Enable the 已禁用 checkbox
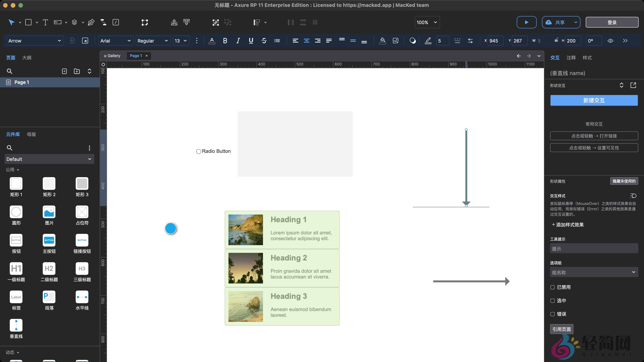The image size is (644, 362). pos(553,287)
